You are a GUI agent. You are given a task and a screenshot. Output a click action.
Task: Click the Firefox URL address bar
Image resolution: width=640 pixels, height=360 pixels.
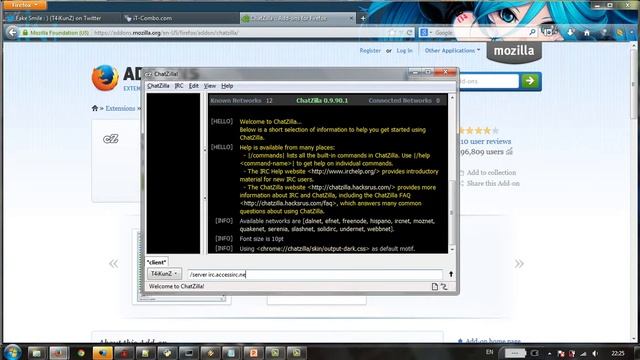pyautogui.click(x=241, y=33)
